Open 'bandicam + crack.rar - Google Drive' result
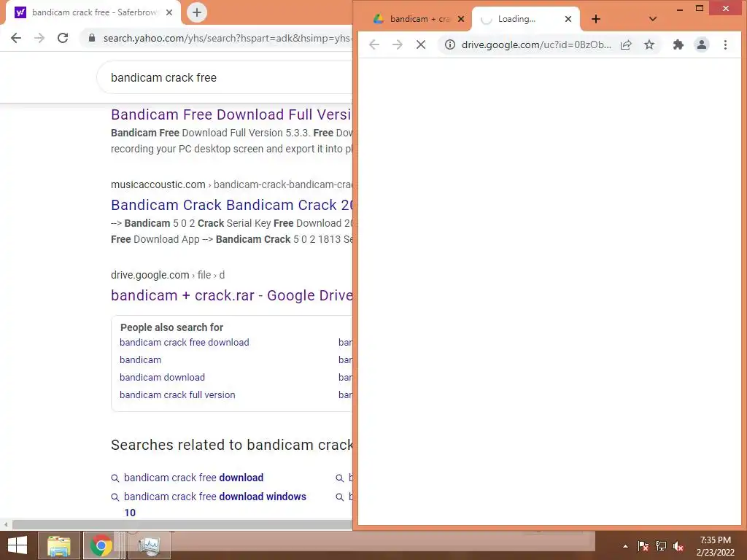This screenshot has height=560, width=747. [x=231, y=295]
